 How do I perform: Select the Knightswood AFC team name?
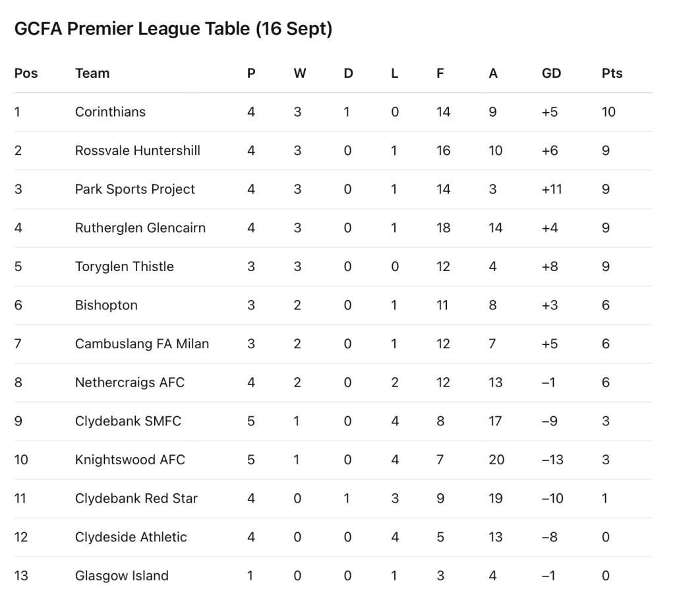coord(130,460)
